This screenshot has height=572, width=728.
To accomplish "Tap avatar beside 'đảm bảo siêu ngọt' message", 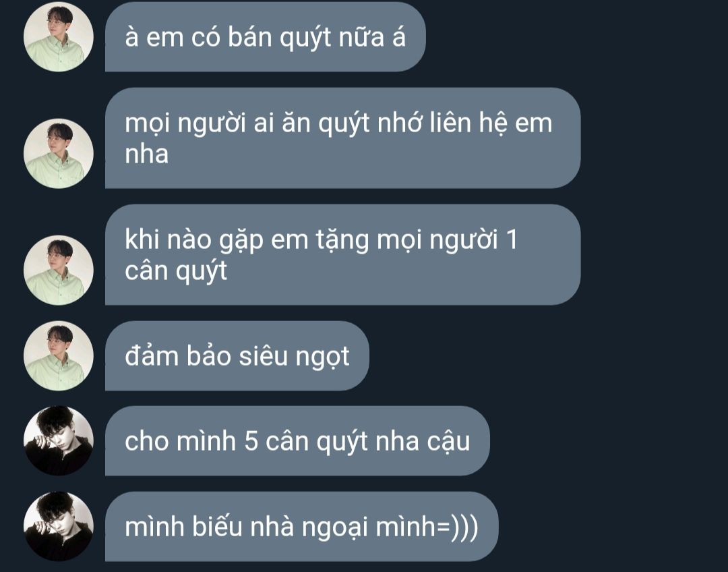I will [59, 355].
